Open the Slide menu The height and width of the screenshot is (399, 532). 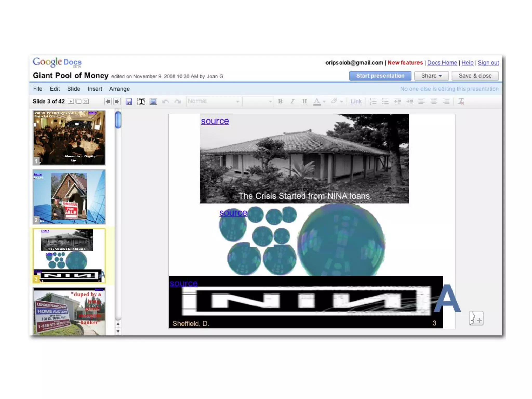pyautogui.click(x=74, y=89)
